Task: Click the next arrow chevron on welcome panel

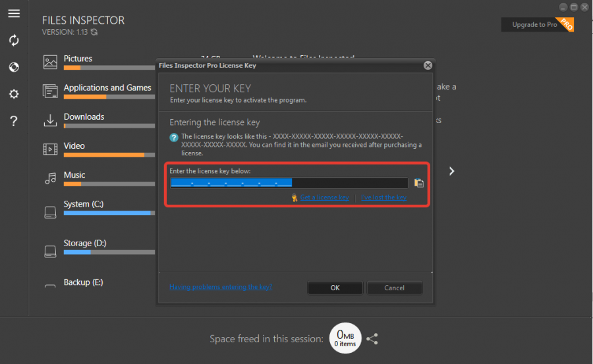Action: click(x=451, y=171)
